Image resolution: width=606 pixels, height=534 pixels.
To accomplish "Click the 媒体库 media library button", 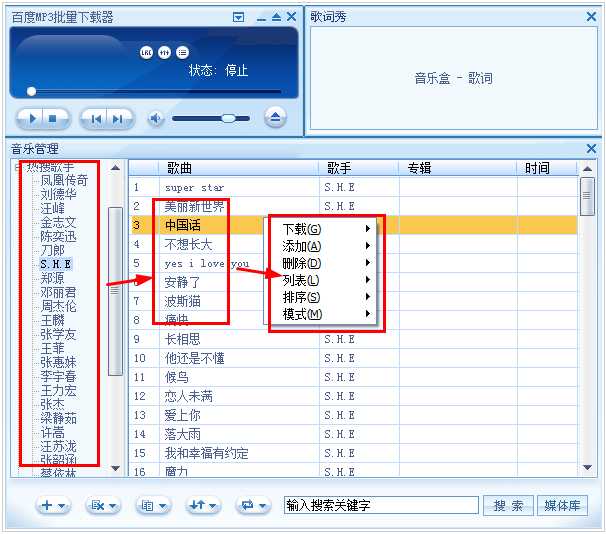I will coord(562,505).
